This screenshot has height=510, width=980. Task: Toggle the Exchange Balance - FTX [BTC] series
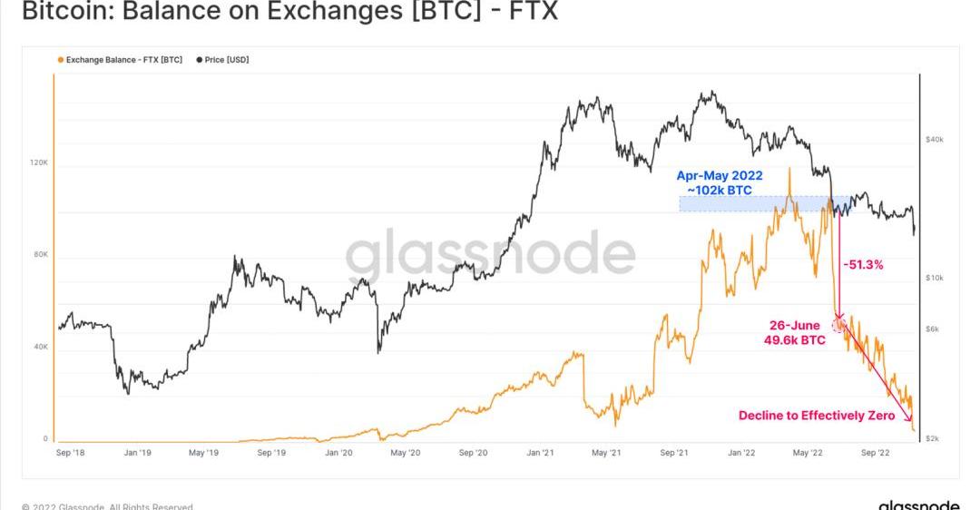click(x=123, y=60)
